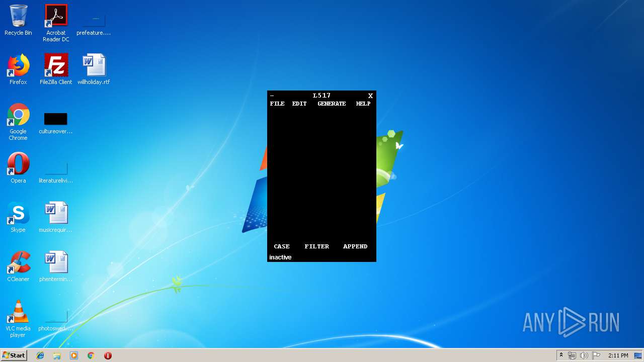The height and width of the screenshot is (362, 644).
Task: Select the photoswed file icon
Action: [56, 320]
